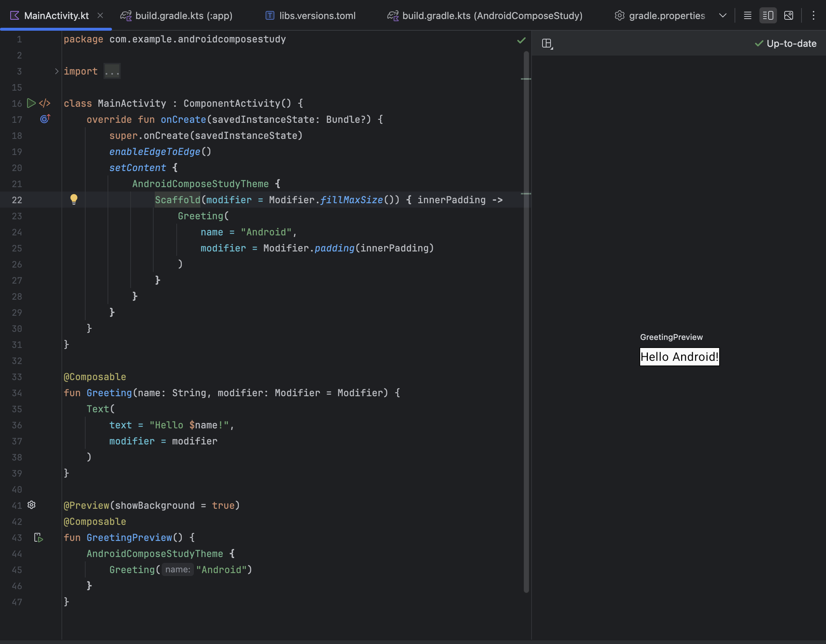Viewport: 826px width, 644px height.
Task: Click folded import ellipsis placeholder
Action: [x=112, y=71]
